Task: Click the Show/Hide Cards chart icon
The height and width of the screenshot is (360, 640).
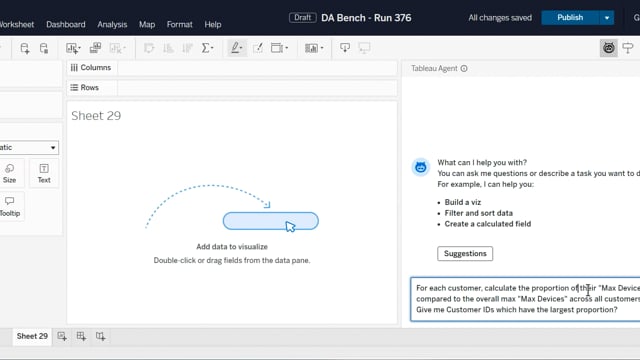Action: (x=311, y=48)
